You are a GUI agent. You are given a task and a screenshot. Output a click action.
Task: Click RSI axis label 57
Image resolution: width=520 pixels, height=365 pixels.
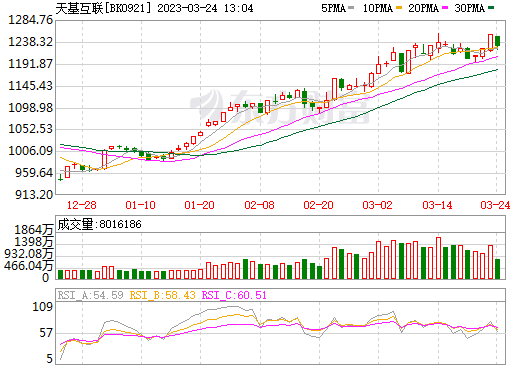pos(46,333)
